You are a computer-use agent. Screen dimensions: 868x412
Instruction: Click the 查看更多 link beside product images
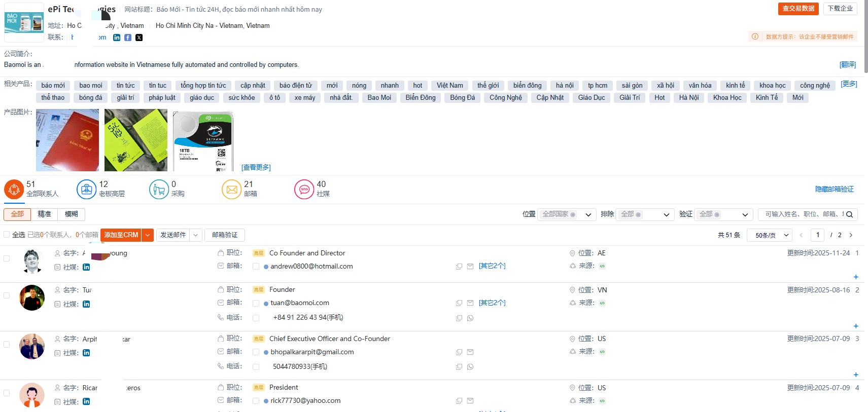256,167
